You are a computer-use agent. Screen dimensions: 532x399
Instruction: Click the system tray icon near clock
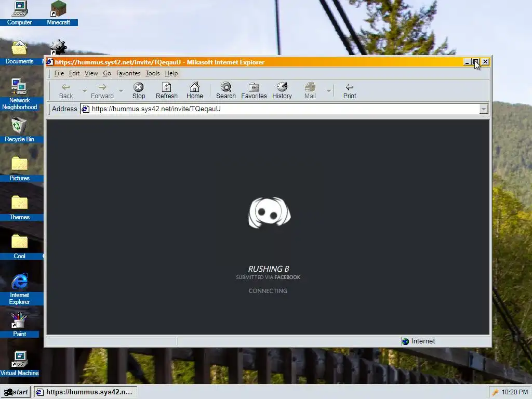495,392
